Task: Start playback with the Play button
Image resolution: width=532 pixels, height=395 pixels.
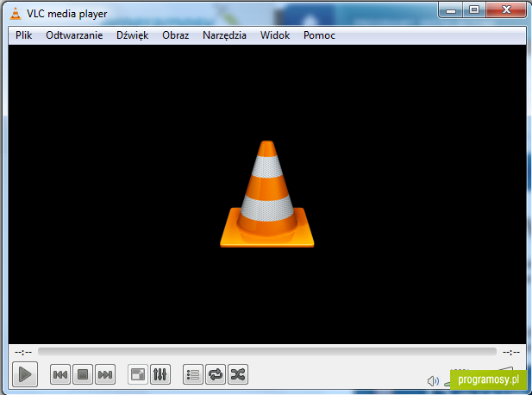Action: (25, 374)
